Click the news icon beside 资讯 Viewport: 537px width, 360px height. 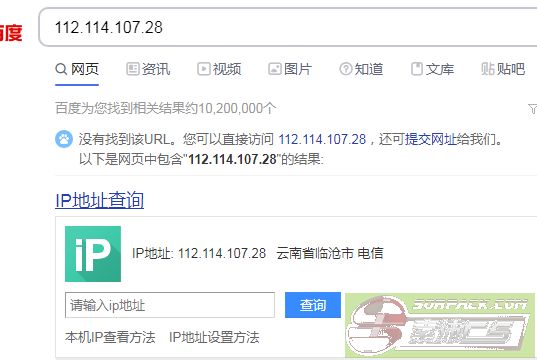point(132,69)
